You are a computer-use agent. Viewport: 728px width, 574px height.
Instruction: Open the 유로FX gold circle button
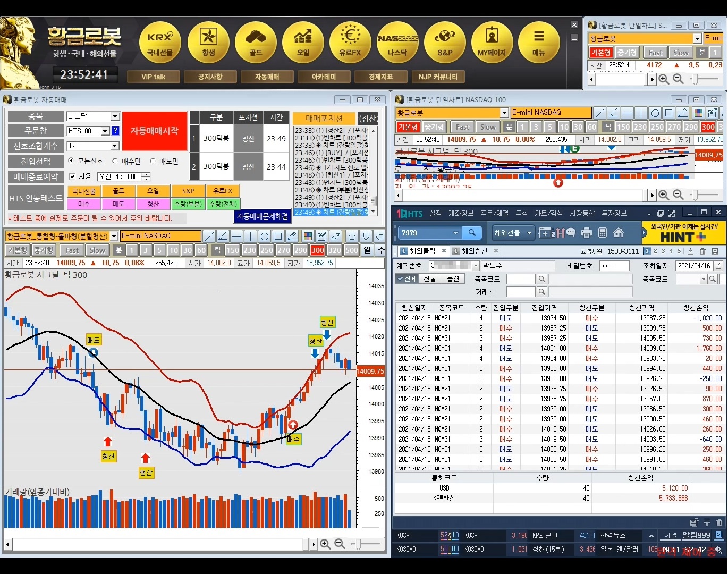tap(350, 43)
